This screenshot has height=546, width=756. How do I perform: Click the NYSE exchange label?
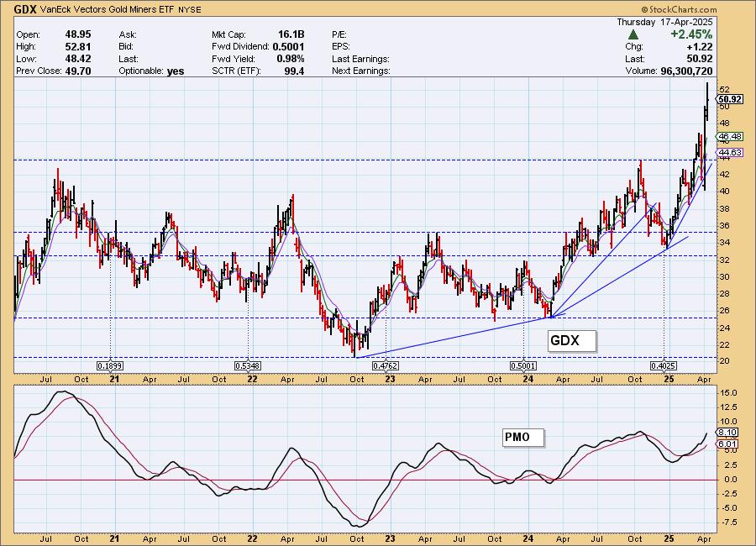[x=190, y=9]
